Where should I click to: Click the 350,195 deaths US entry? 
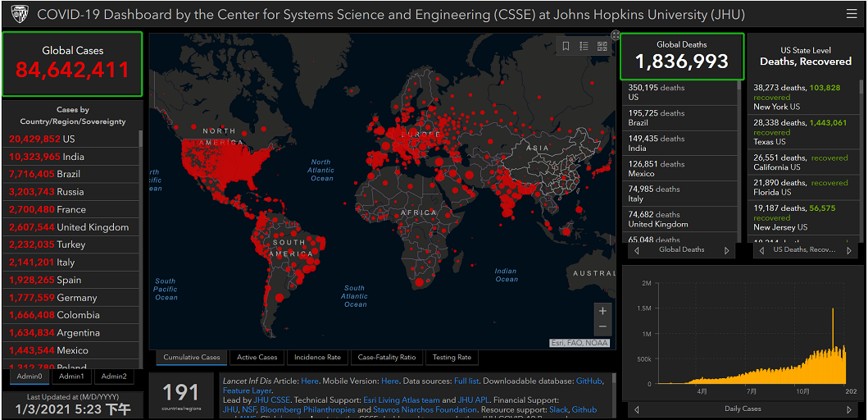[x=679, y=93]
